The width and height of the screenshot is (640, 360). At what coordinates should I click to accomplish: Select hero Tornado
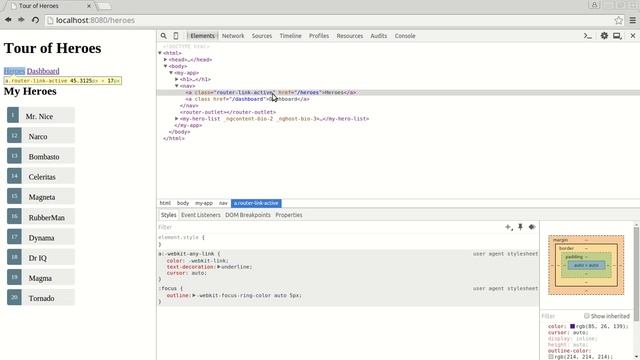point(41,298)
